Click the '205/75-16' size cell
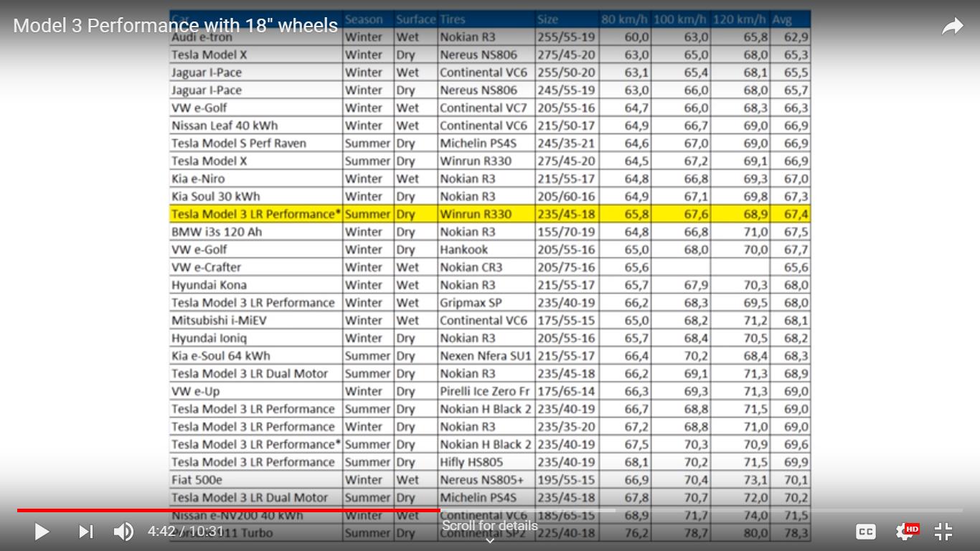Screen dimensions: 980x551 click(567, 267)
